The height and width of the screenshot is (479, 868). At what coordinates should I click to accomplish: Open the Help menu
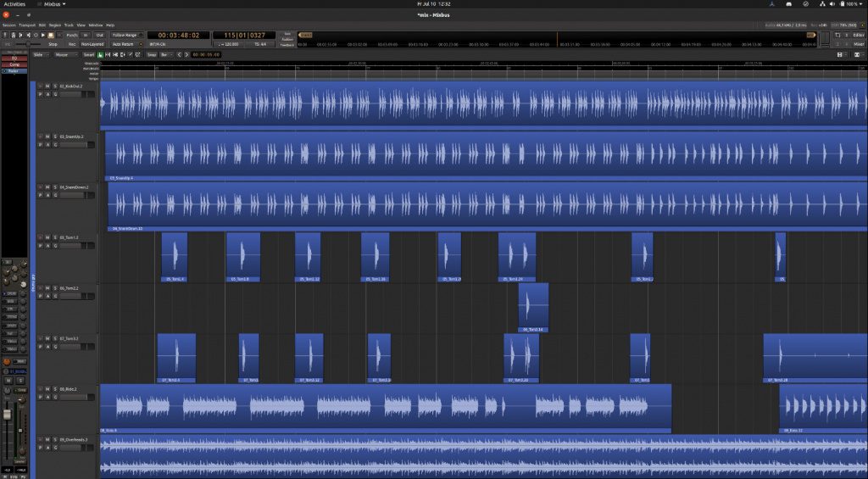coord(110,25)
